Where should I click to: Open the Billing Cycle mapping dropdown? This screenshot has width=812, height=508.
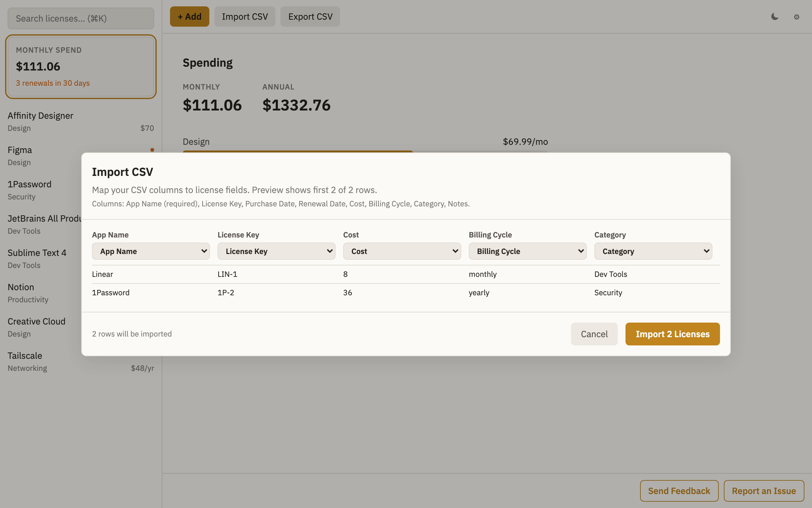tap(527, 251)
